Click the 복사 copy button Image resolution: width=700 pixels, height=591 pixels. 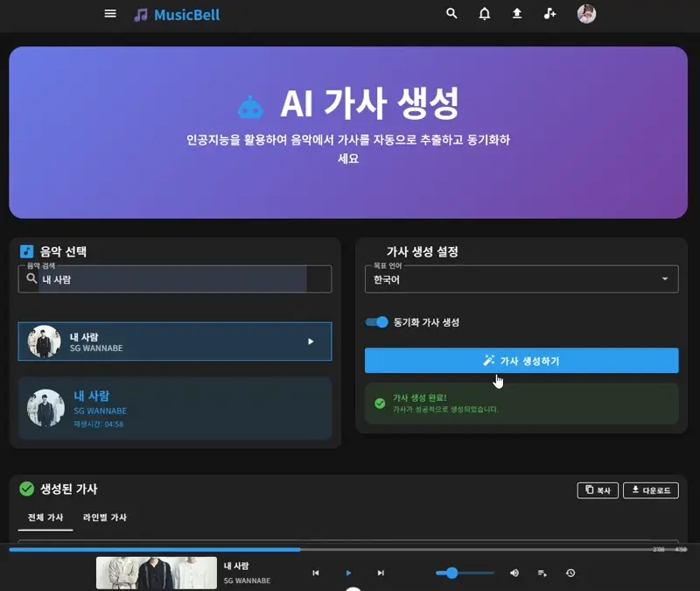(598, 490)
